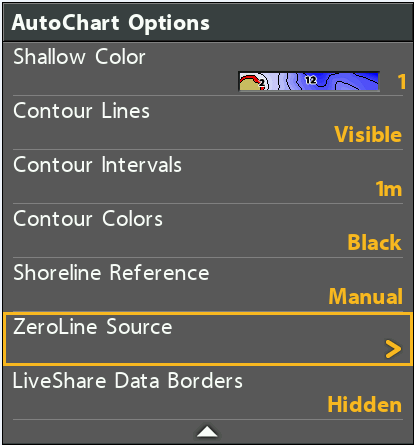Switch Shoreline Reference Manual value
The width and height of the screenshot is (414, 445).
pos(366,296)
